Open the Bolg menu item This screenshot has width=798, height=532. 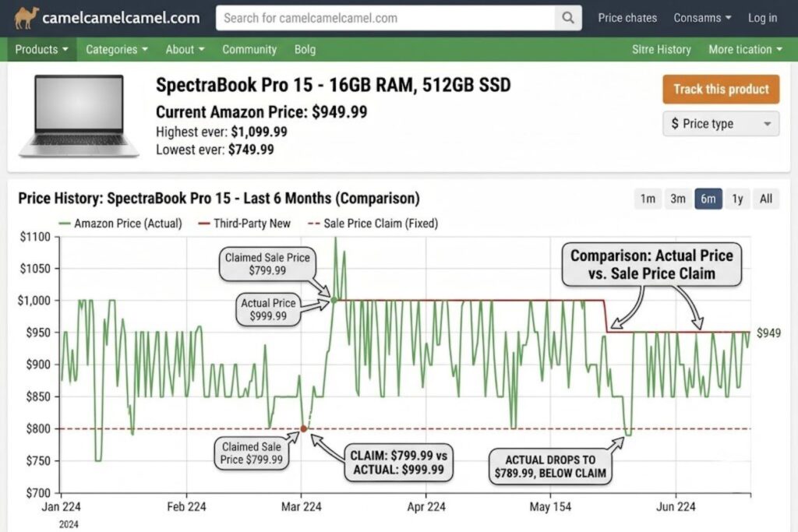coord(305,49)
